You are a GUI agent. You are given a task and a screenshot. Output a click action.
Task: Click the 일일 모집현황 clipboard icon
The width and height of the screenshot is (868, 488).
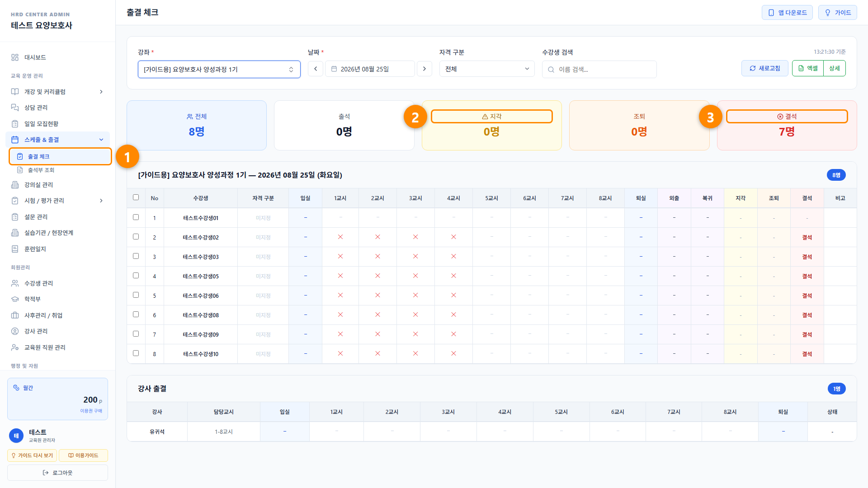[x=15, y=124]
